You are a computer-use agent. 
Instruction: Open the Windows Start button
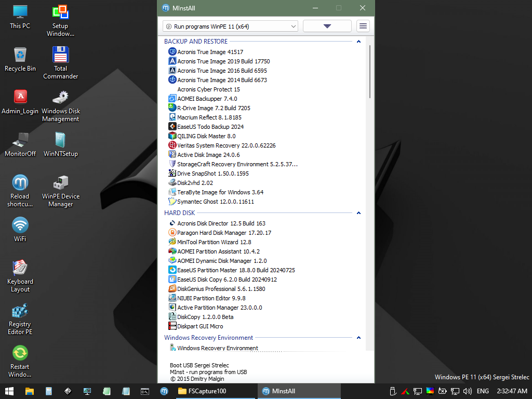[x=9, y=391]
